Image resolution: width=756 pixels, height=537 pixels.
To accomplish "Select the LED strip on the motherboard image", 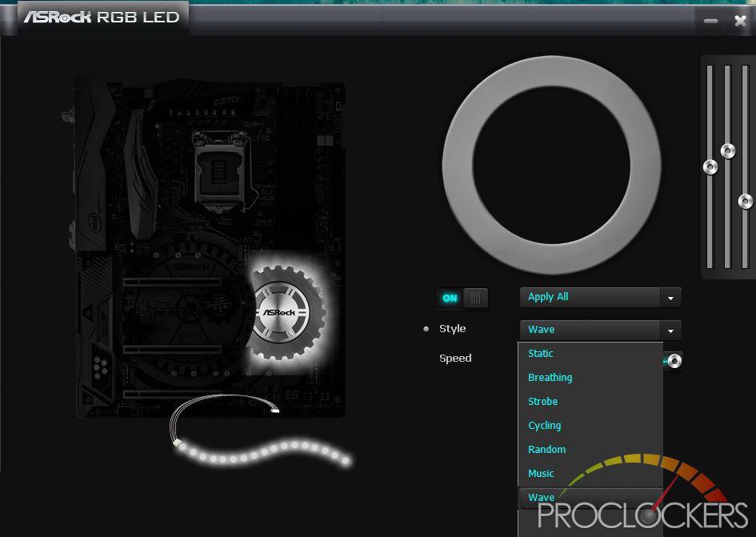I will point(263,451).
